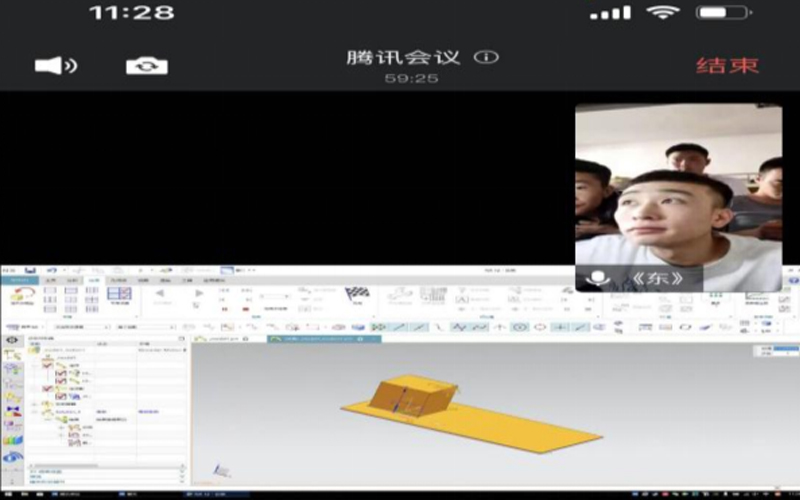
Task: Click the Windows Start button on taskbar
Action: tap(9, 494)
